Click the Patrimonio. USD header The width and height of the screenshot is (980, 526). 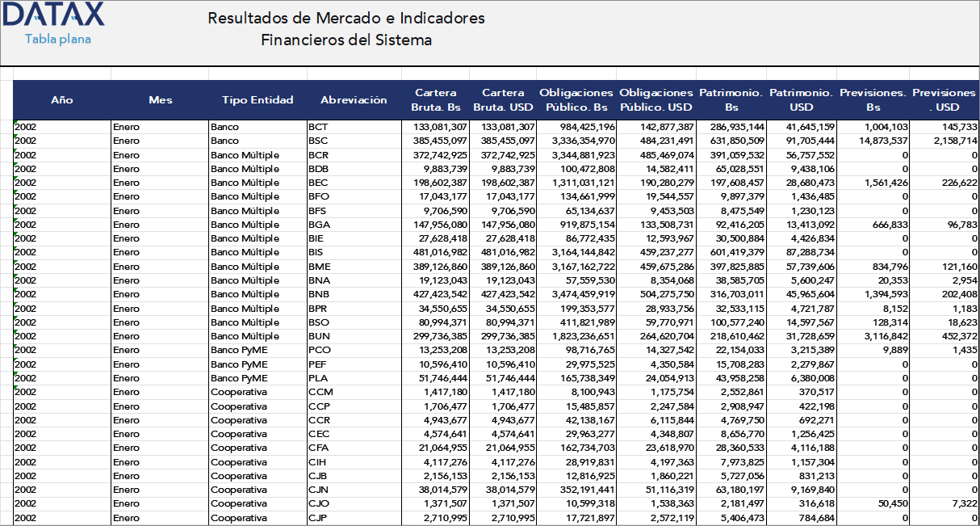(800, 99)
